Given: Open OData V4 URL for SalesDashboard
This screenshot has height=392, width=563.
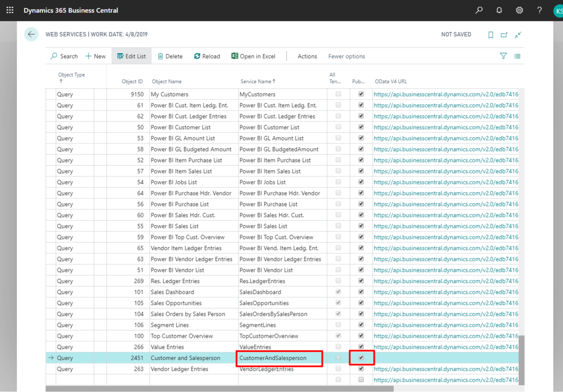Looking at the screenshot, I should click(x=446, y=292).
